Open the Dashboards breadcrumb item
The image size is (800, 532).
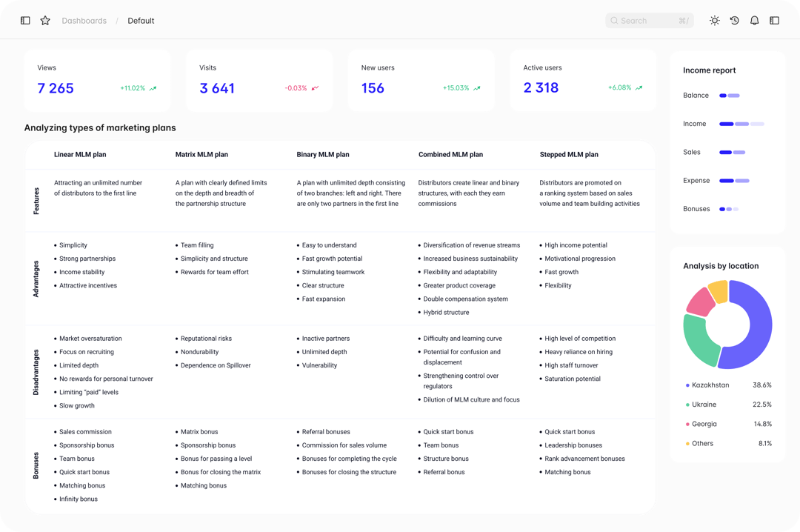[x=84, y=20]
